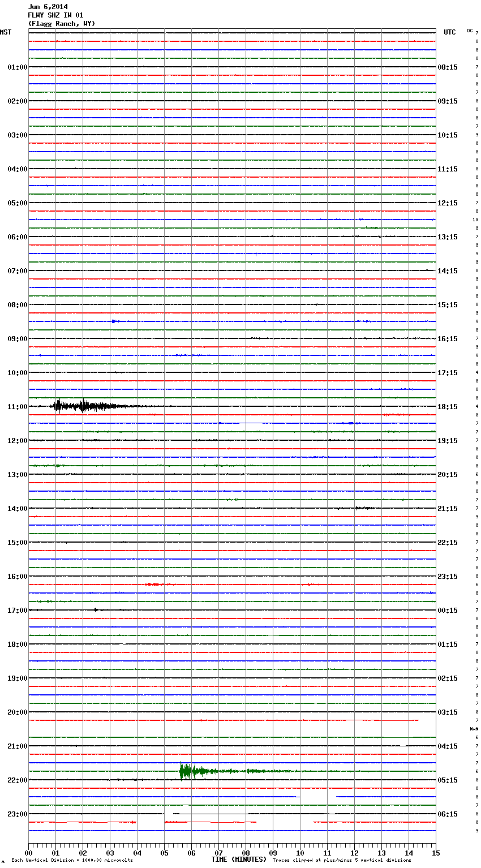481x868 pixels.
Task: Select the 22:00 MST hour label
Action: pos(18,780)
